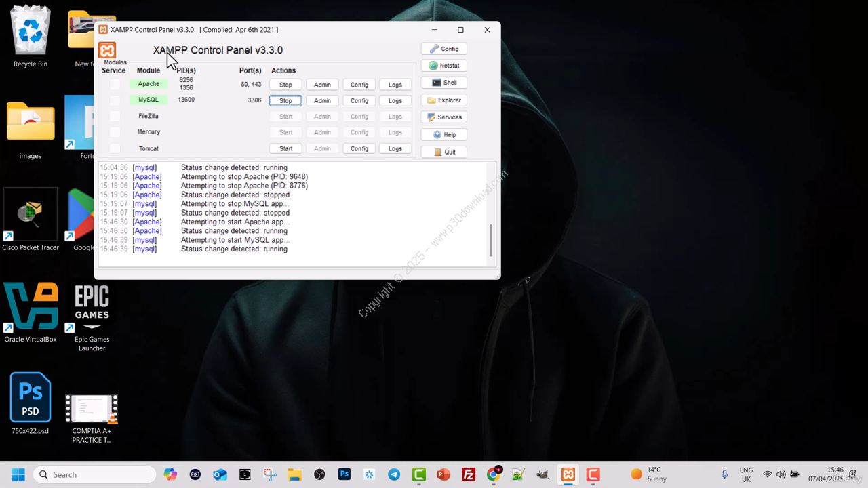This screenshot has width=868, height=488.
Task: Toggle MySQL service checkbox
Action: click(x=115, y=100)
